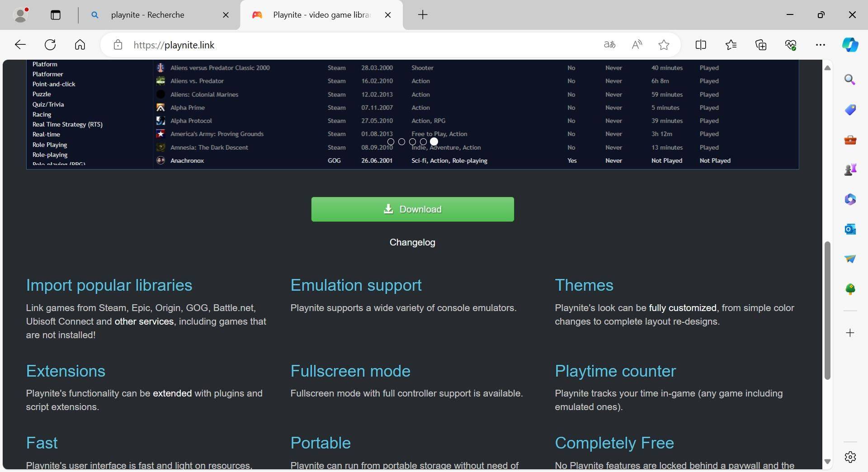Screen dimensions: 868x472
Task: Click the 'Emulation support' heading
Action: pos(356,285)
